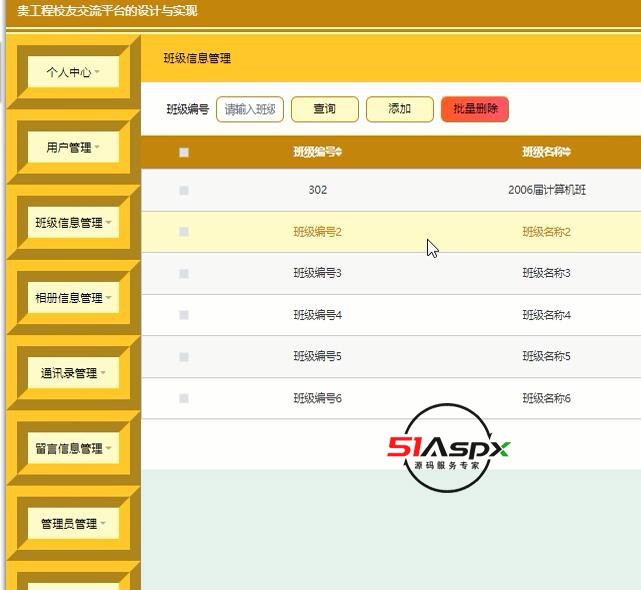Click the cell 班级编号5
641x590 pixels.
point(318,357)
